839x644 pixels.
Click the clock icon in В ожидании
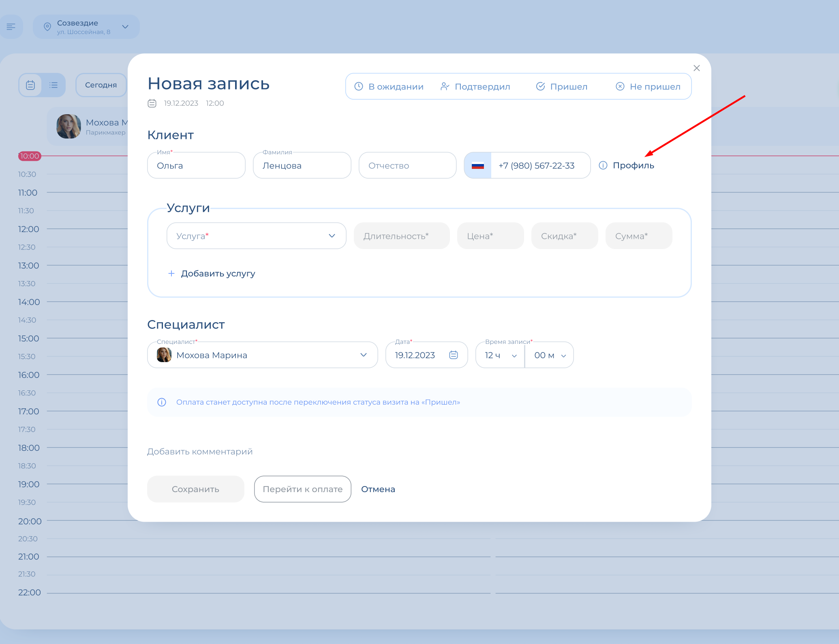(x=359, y=86)
